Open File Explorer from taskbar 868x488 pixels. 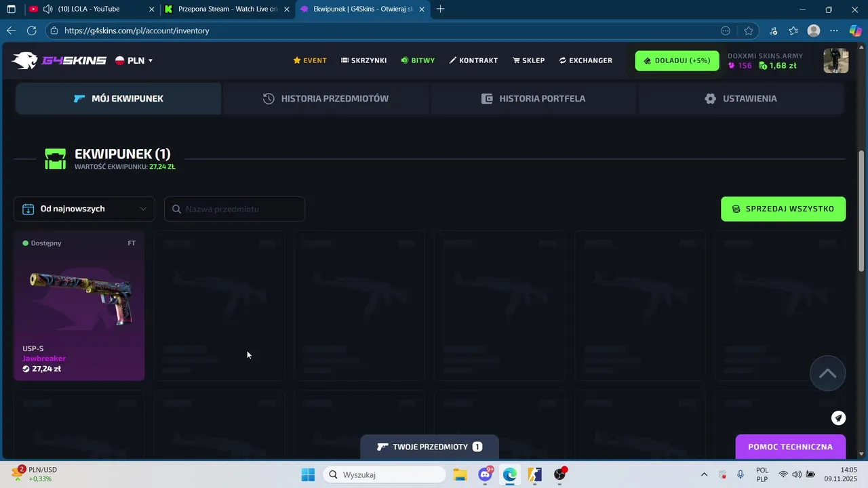460,474
